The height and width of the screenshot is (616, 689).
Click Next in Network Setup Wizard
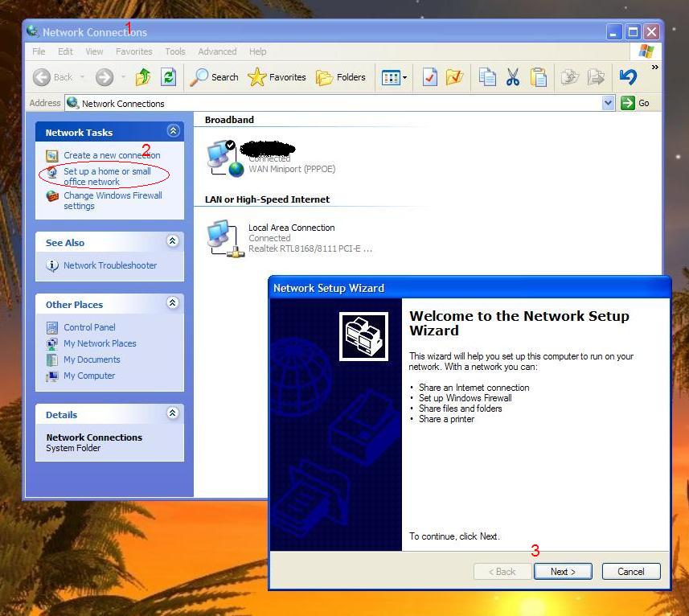coord(563,572)
